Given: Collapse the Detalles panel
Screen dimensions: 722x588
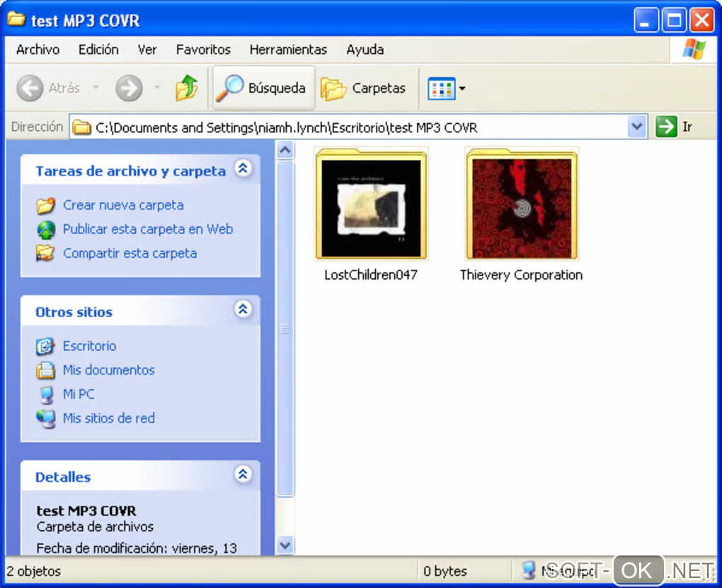Looking at the screenshot, I should coord(243,474).
